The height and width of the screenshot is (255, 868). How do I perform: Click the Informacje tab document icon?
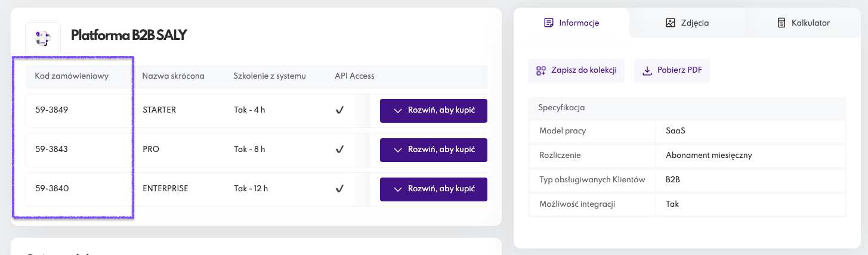[x=549, y=23]
